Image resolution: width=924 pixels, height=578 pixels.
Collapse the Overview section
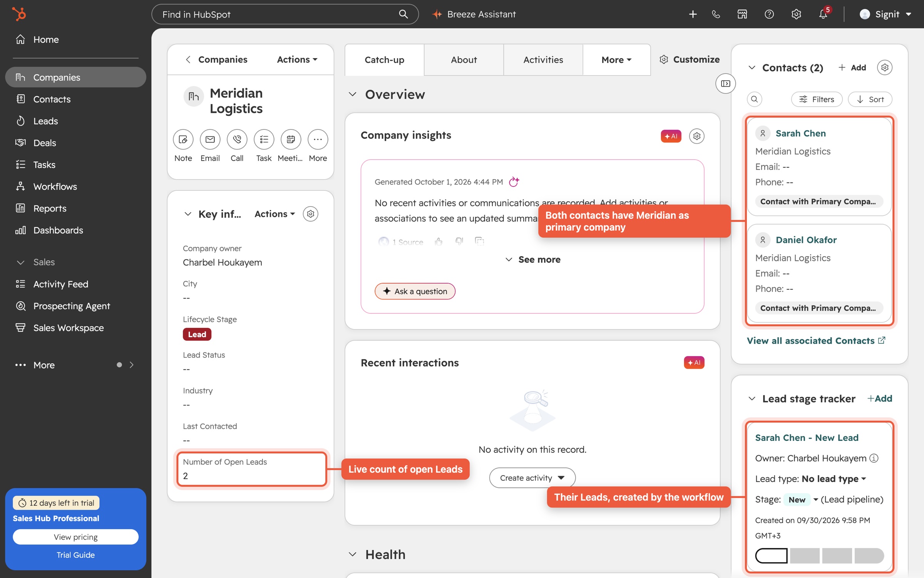(352, 94)
